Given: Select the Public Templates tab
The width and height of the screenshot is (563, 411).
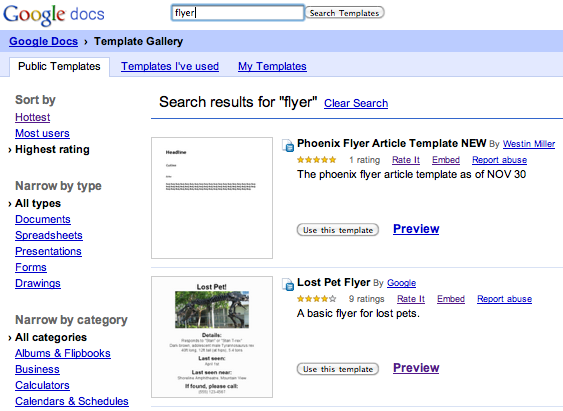Looking at the screenshot, I should pos(59,66).
